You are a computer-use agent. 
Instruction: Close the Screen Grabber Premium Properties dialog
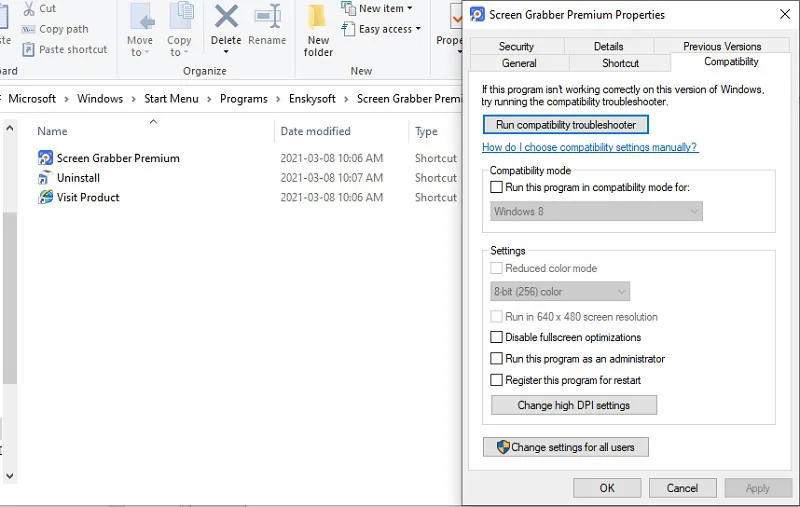coord(785,14)
